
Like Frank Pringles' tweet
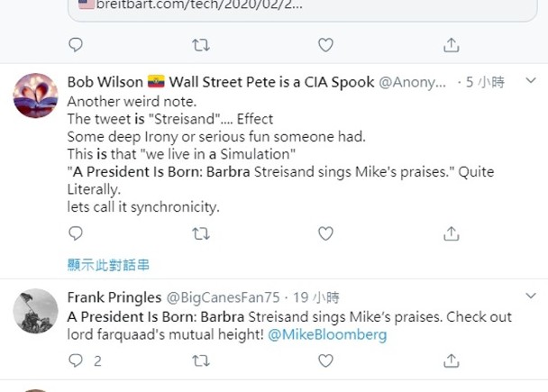coord(325,360)
